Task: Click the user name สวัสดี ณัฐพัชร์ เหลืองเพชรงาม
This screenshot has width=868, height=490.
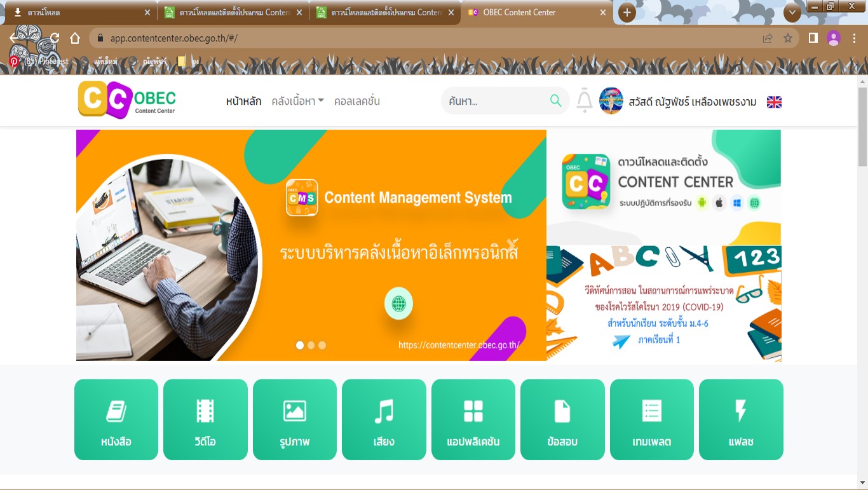Action: [x=693, y=102]
